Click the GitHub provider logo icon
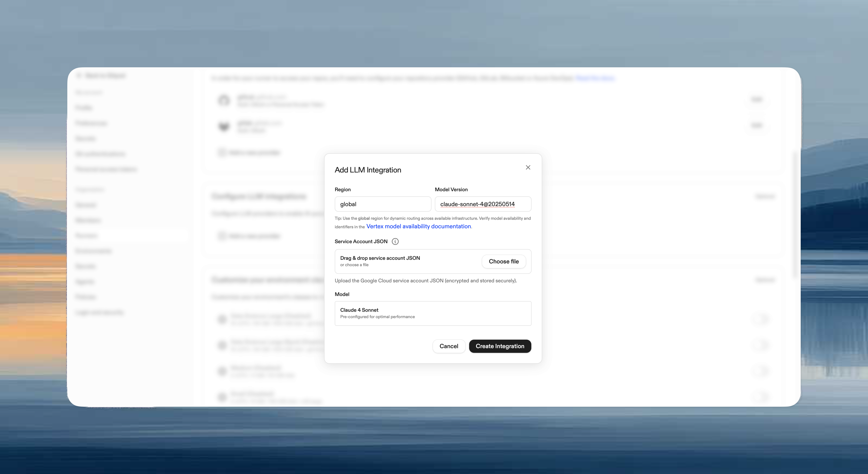 pyautogui.click(x=224, y=100)
